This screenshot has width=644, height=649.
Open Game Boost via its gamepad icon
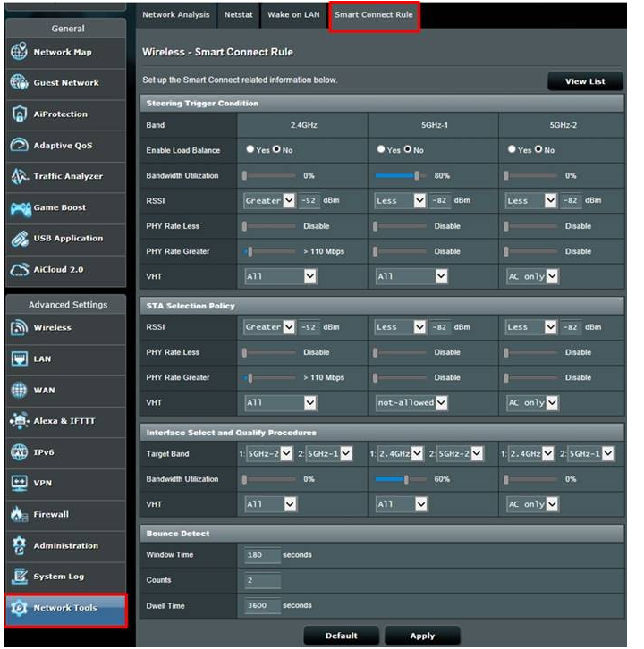21,207
